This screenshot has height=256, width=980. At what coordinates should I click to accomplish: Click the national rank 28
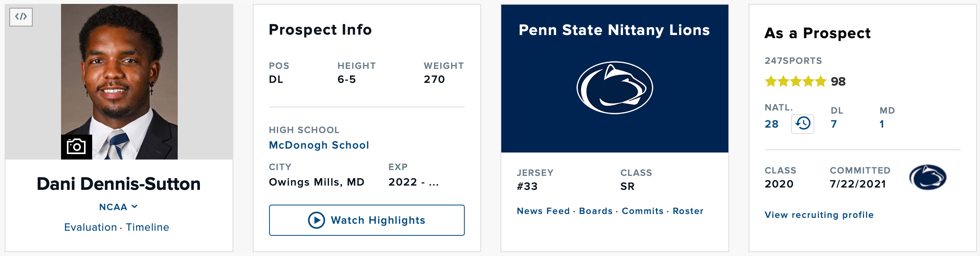click(x=772, y=124)
